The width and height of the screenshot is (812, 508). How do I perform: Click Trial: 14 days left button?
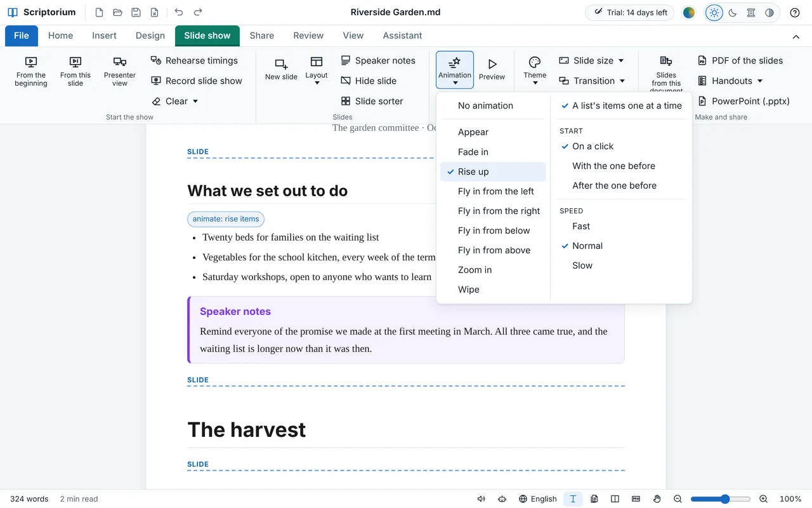(x=629, y=13)
